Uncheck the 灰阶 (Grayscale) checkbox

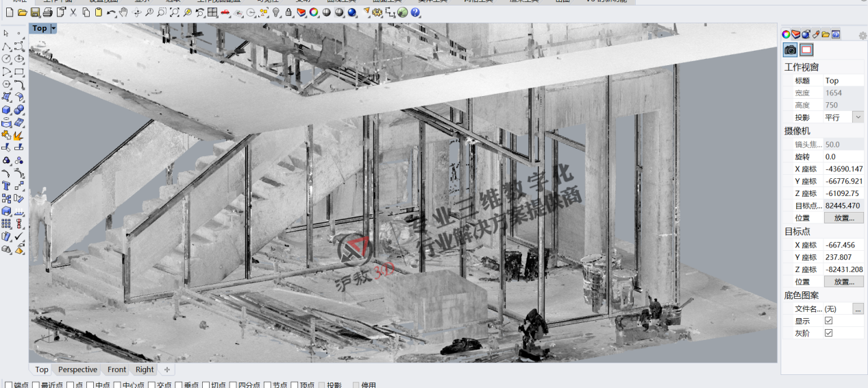click(x=828, y=333)
